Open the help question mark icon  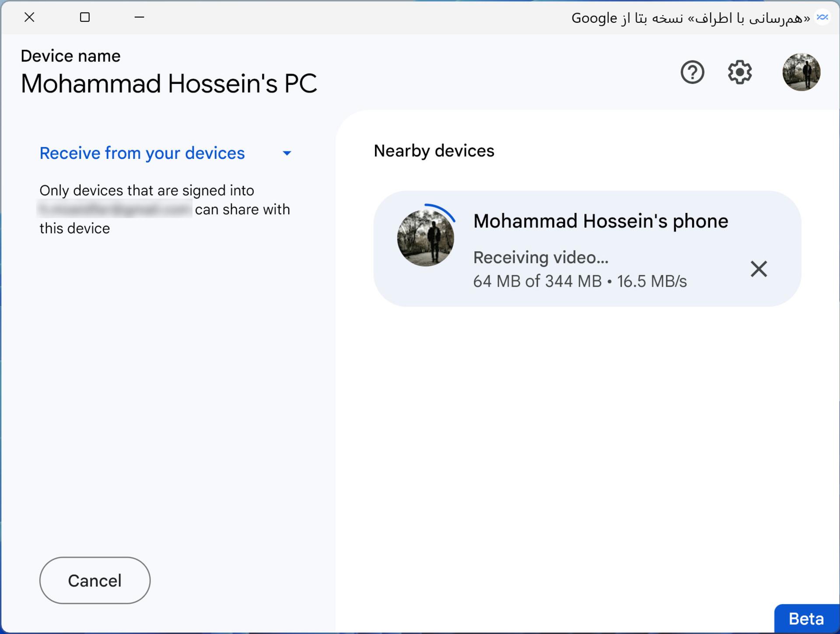(692, 72)
